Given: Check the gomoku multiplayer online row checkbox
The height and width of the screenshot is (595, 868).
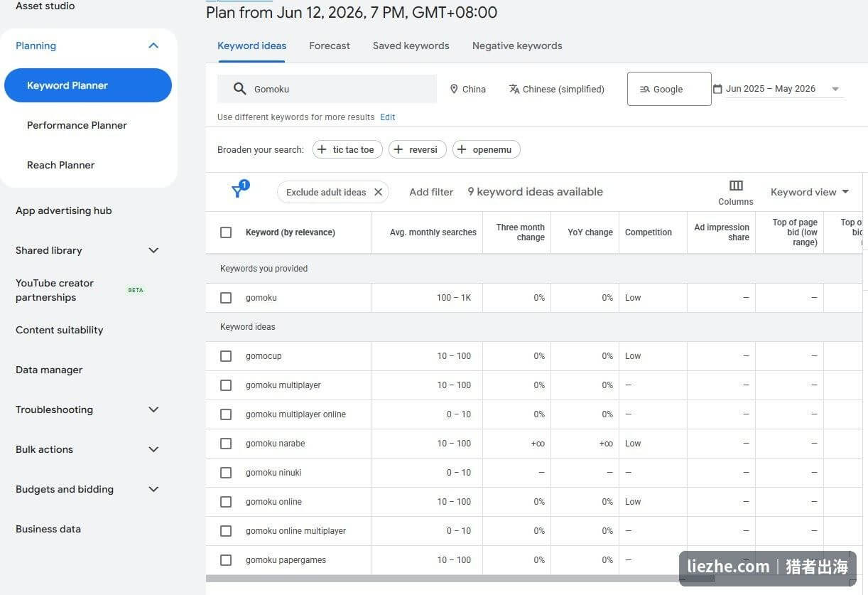Looking at the screenshot, I should tap(226, 414).
